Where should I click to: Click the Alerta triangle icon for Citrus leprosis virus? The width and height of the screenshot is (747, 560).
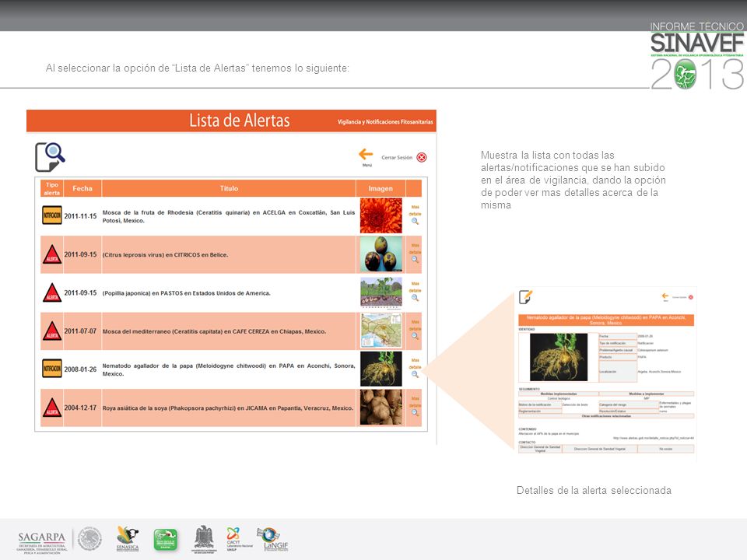pyautogui.click(x=52, y=254)
